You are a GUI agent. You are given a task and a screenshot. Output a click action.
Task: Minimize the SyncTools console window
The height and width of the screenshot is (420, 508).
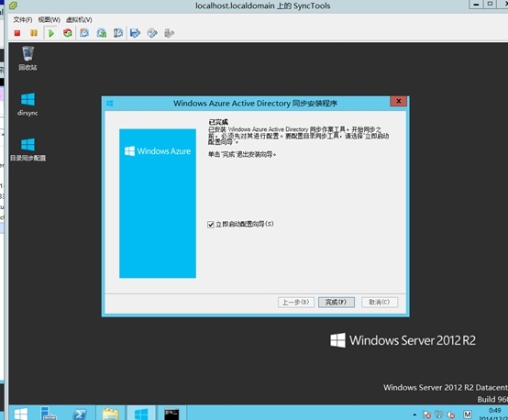[x=476, y=5]
